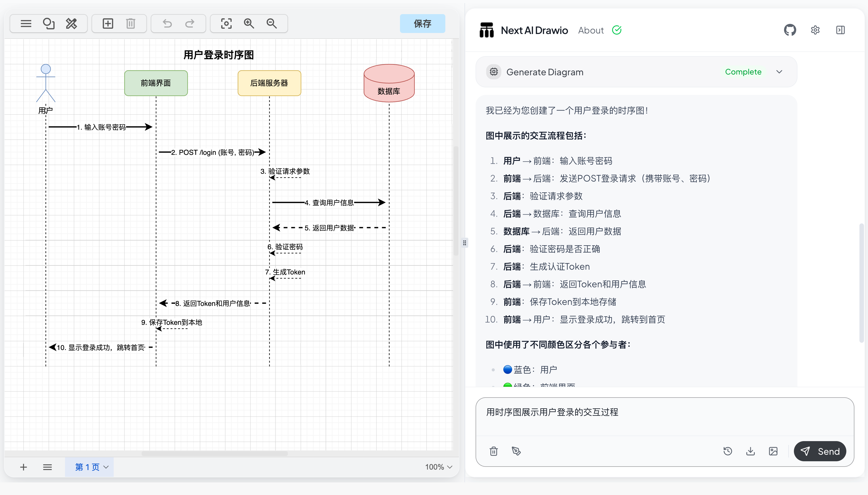The width and height of the screenshot is (868, 495).
Task: Open the format/style pencil-ruler tool
Action: [x=72, y=23]
